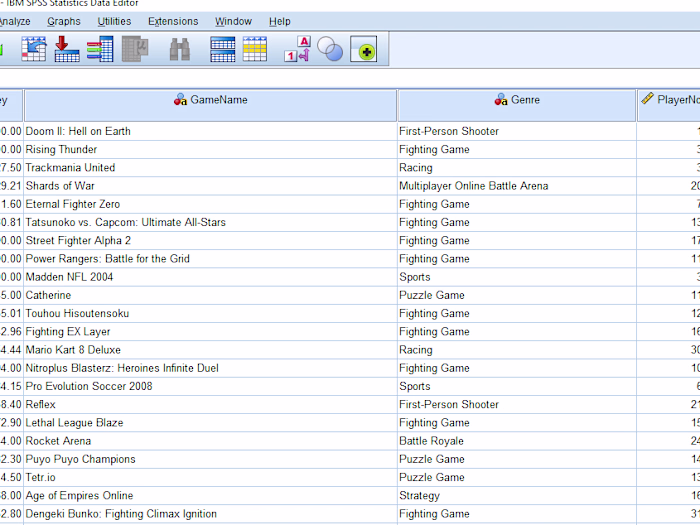Open the Extensions menu
The image size is (700, 525).
click(x=173, y=21)
